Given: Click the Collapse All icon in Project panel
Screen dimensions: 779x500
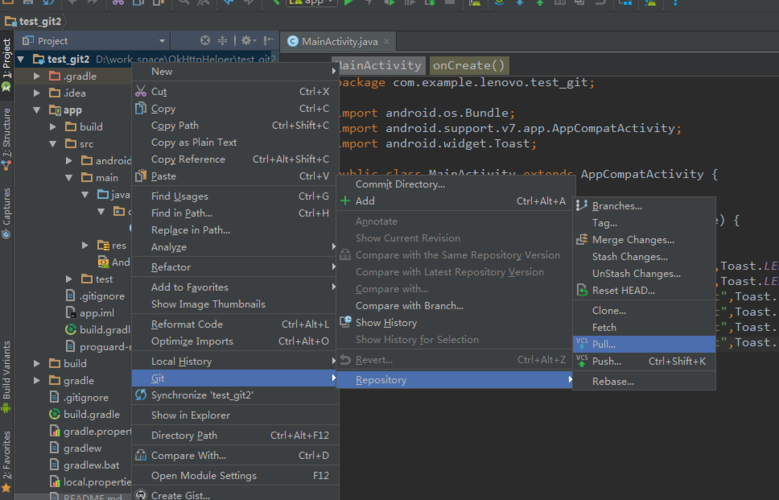Looking at the screenshot, I should 222,41.
